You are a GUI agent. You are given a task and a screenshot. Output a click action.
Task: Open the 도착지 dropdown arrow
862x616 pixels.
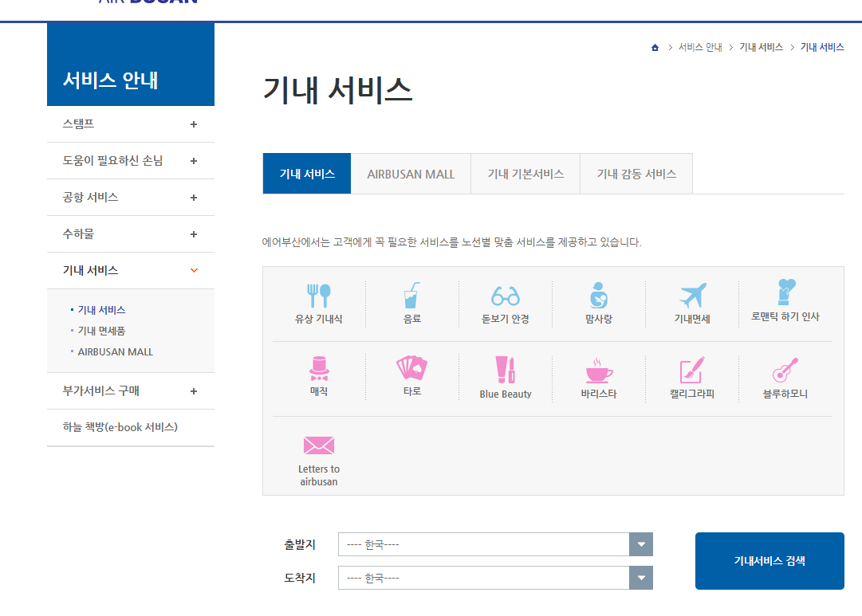tap(641, 578)
